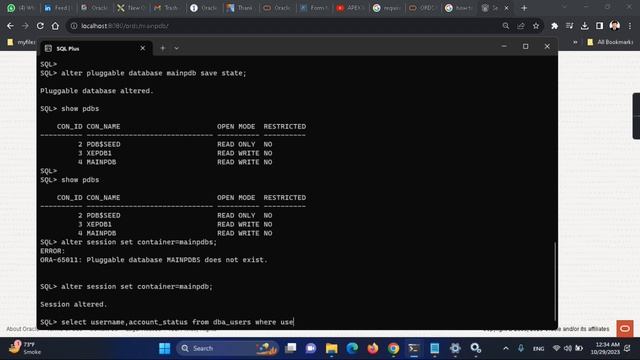This screenshot has width=640, height=360.
Task: Open the network Wi-Fi tray icon
Action: (x=556, y=348)
